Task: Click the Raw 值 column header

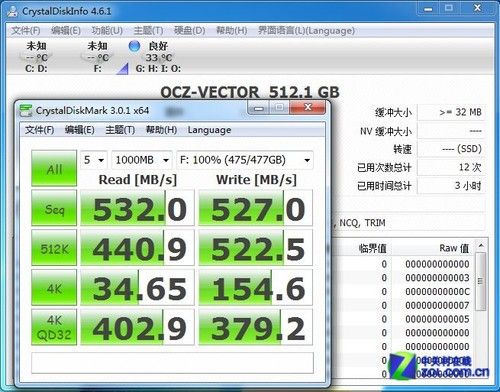Action: pos(454,248)
